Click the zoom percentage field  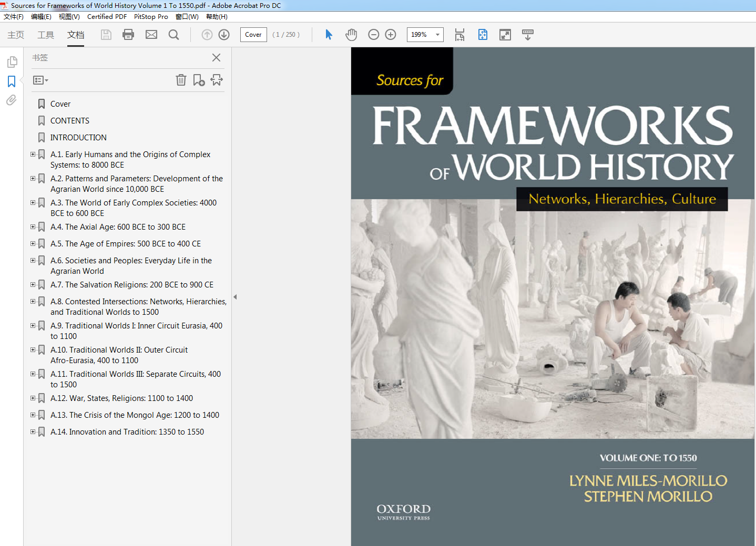coord(420,35)
